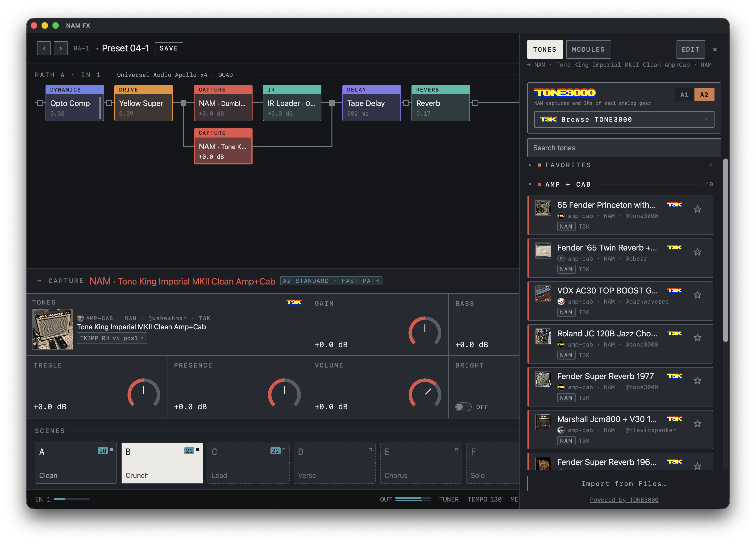Click the merge node after IR Loader
Image resolution: width=756 pixels, height=544 pixels.
click(332, 103)
